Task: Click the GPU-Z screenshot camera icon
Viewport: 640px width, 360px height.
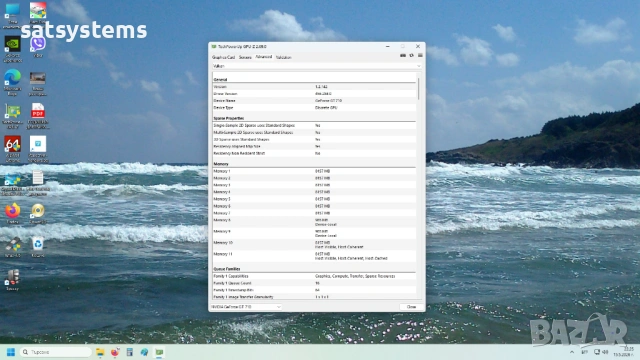Action: click(403, 56)
